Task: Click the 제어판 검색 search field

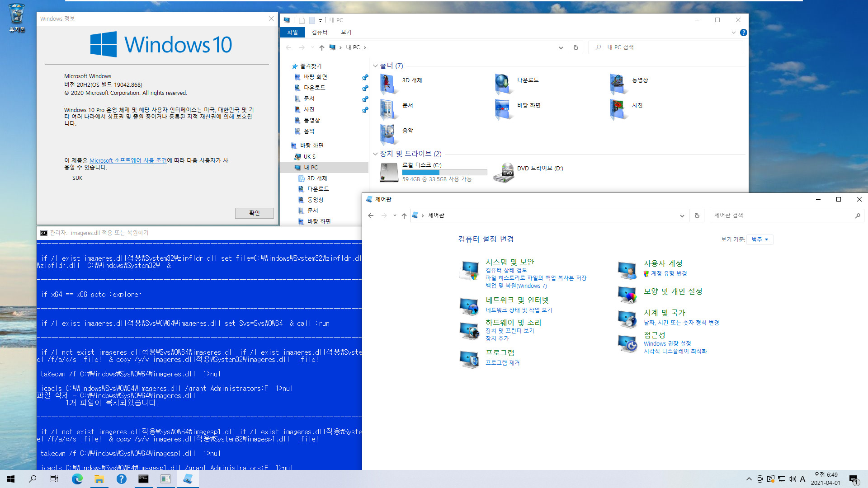Action: point(786,216)
